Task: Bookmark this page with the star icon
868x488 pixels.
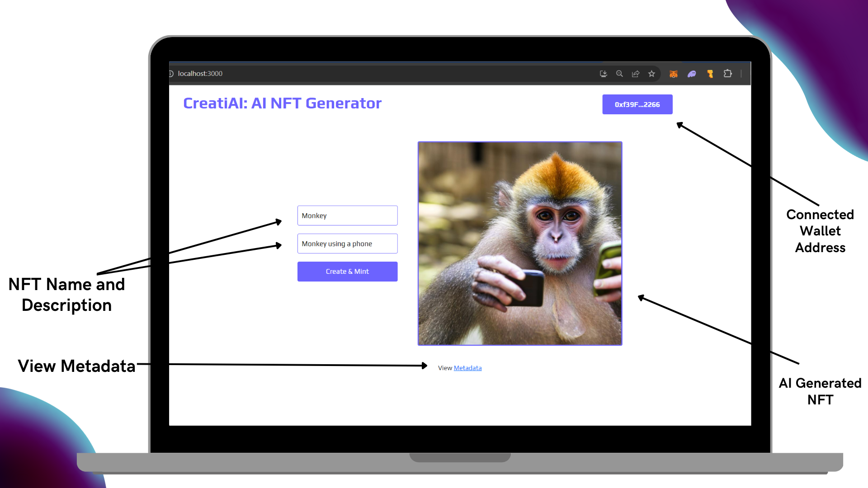Action: 651,74
